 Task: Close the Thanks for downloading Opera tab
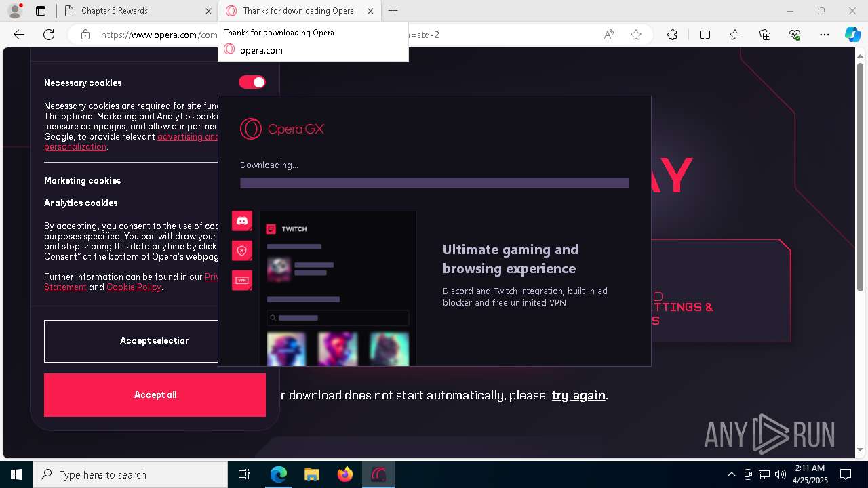(x=370, y=11)
